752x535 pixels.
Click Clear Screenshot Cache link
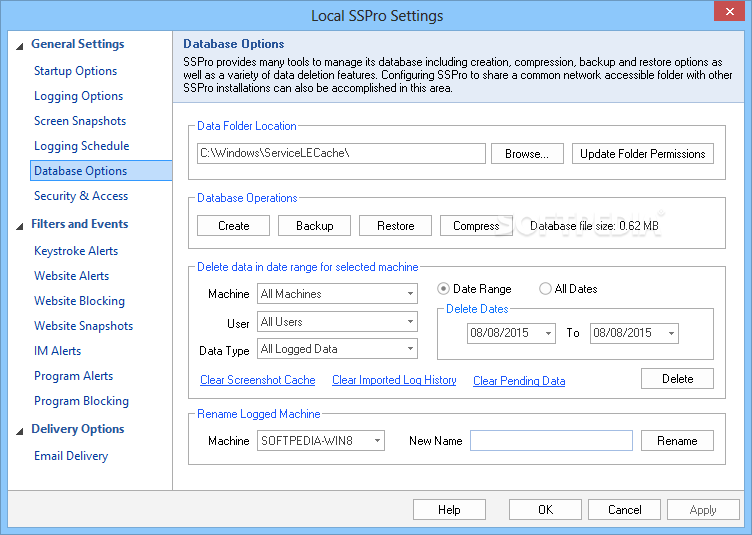[258, 380]
